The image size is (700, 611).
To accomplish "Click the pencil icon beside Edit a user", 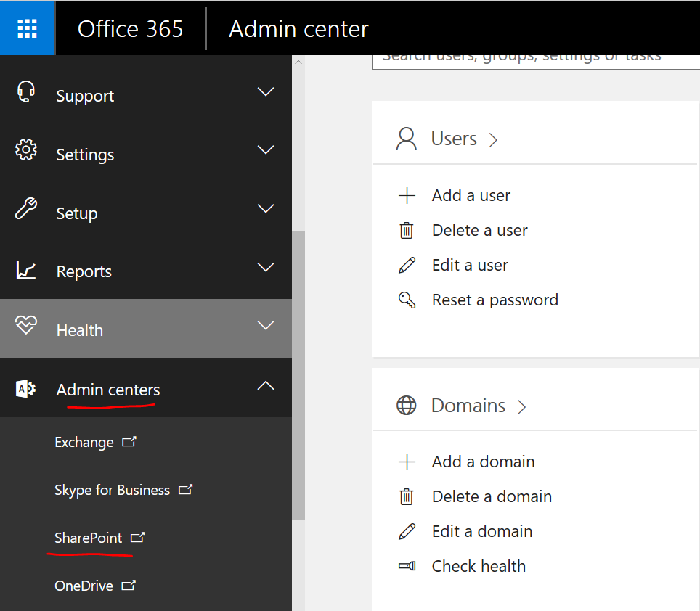I will (x=407, y=265).
